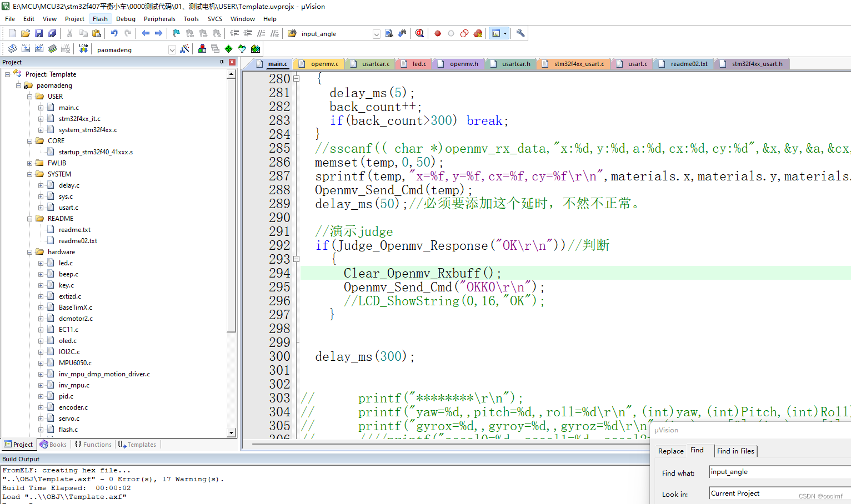Open the Configuration wrench icon

coord(520,33)
